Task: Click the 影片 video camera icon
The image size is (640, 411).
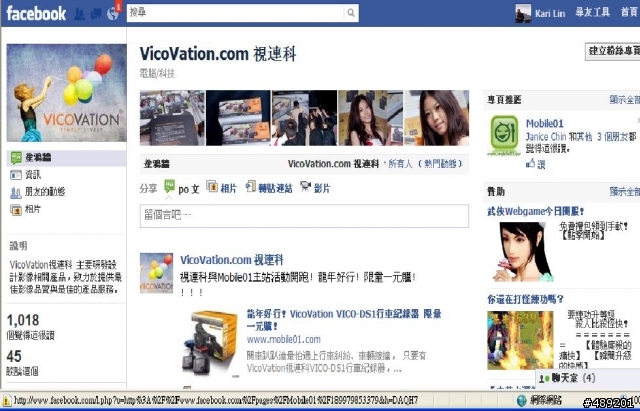Action: coord(305,186)
